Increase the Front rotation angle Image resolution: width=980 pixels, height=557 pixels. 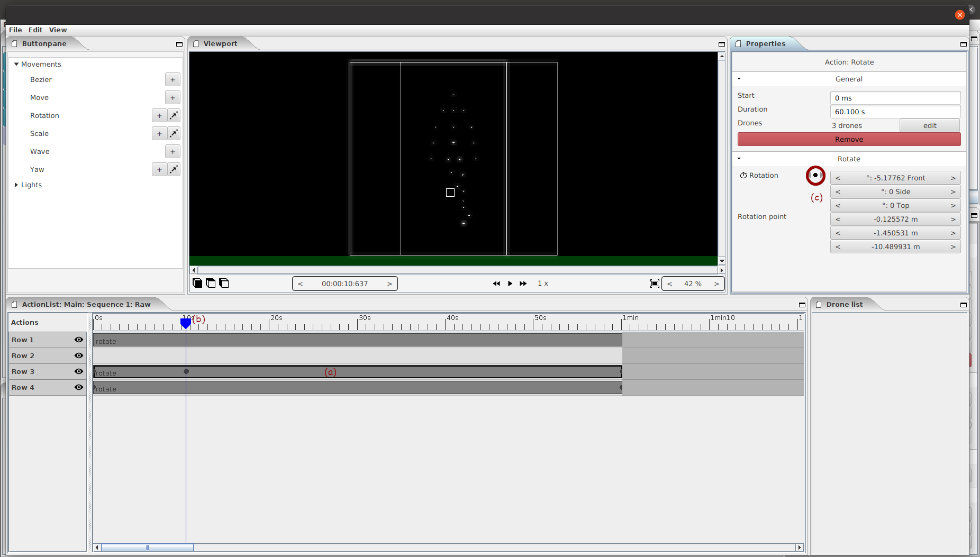[x=953, y=178]
